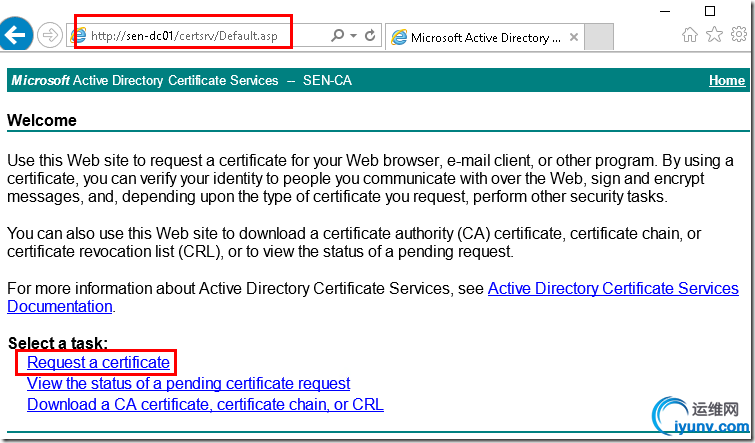Open Download a CA certificate, chain, or CRL
The image size is (755, 443).
point(205,404)
